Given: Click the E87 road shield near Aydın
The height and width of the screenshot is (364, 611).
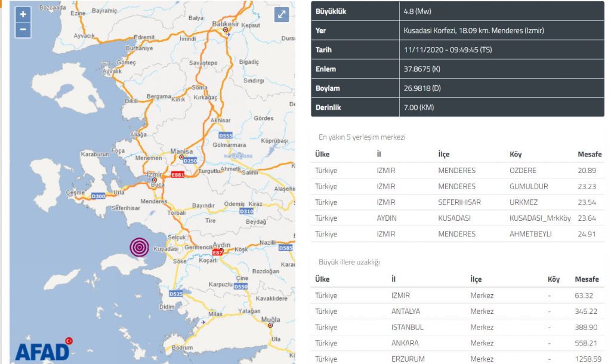Looking at the screenshot, I should click(218, 253).
